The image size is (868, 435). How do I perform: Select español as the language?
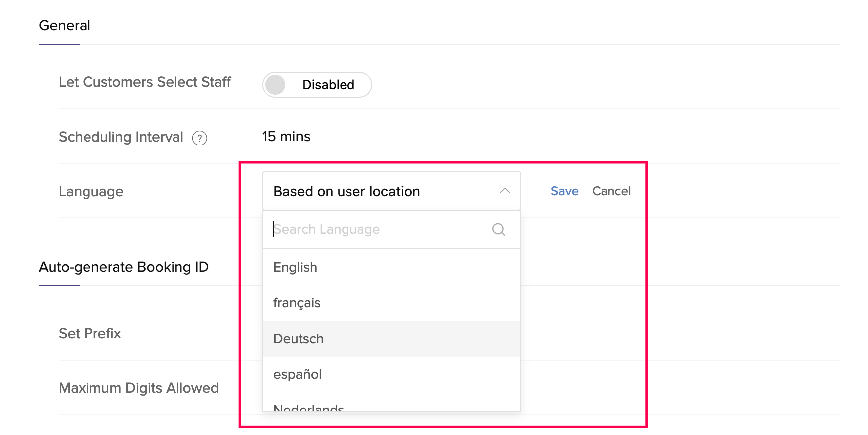(297, 374)
